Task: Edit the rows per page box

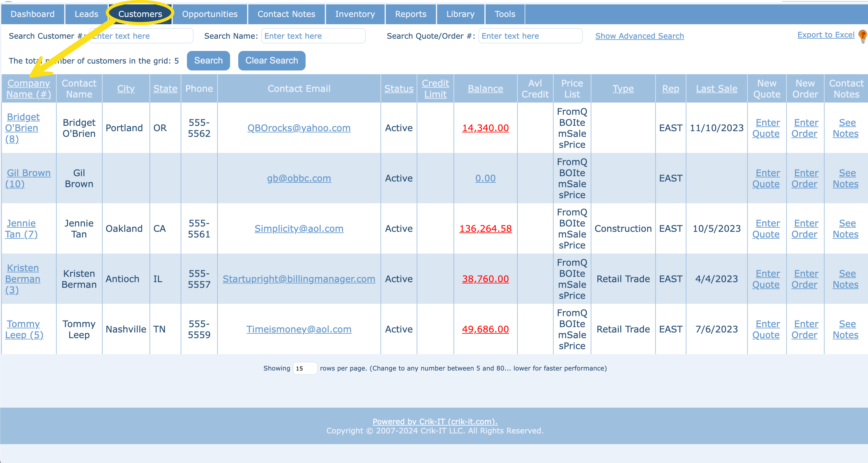Action: pos(304,368)
